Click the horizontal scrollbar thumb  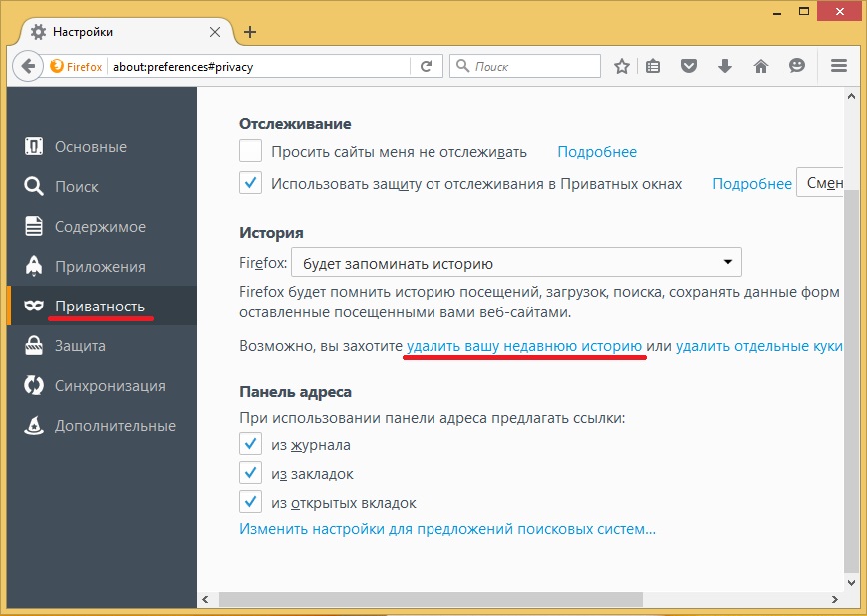tap(431, 599)
